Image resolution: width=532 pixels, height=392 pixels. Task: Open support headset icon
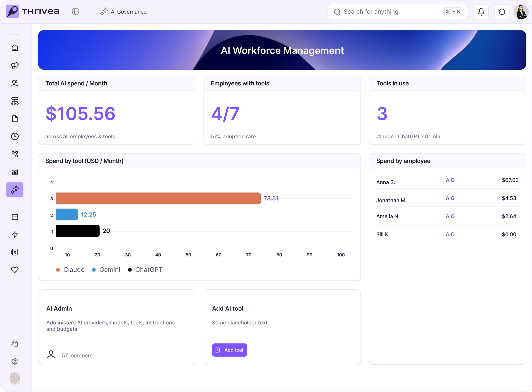tap(15, 344)
